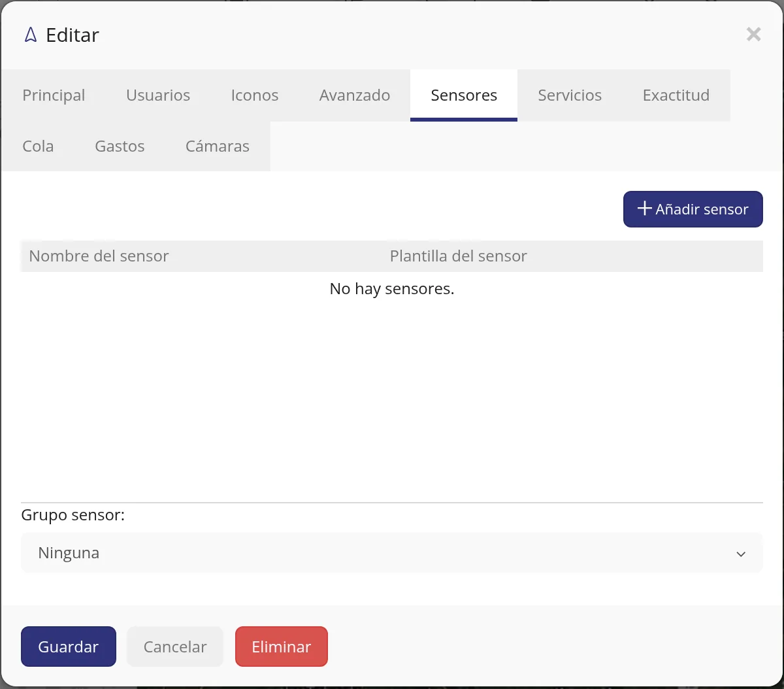
Task: Open the Principal tab
Action: pos(54,95)
